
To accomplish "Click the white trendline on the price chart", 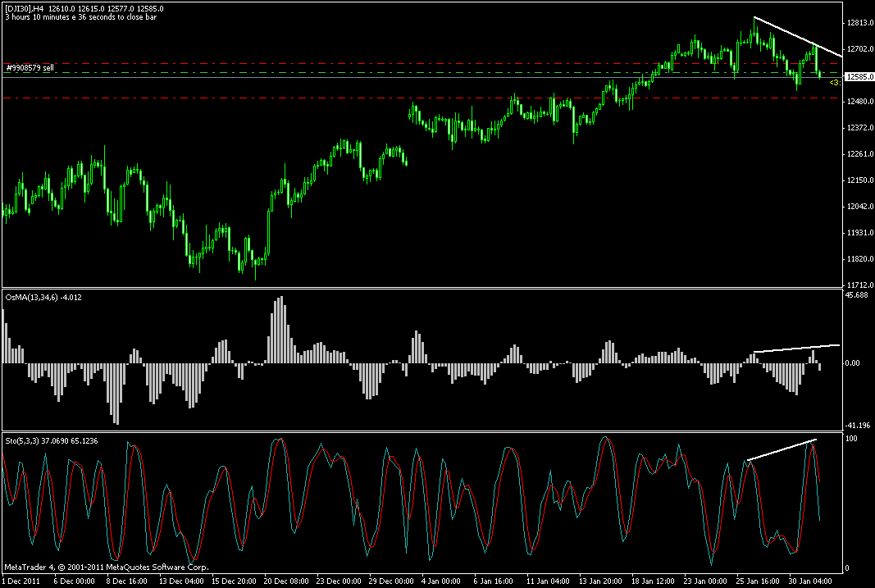I will [x=798, y=37].
